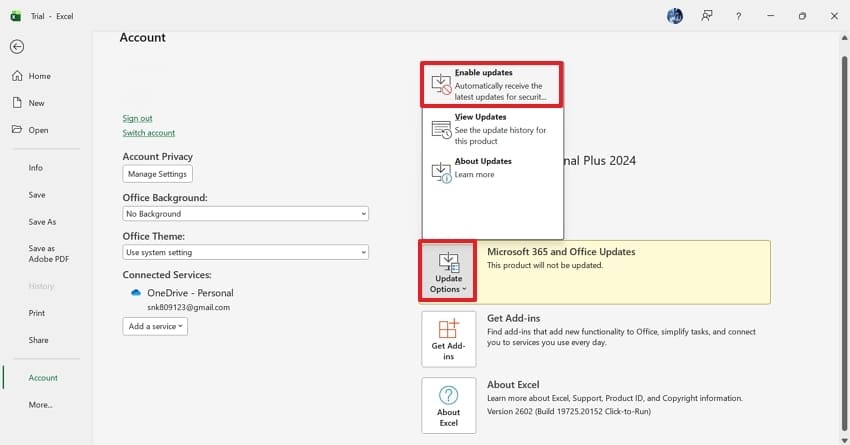Click the About Excel button label
This screenshot has height=445, width=850.
(448, 417)
